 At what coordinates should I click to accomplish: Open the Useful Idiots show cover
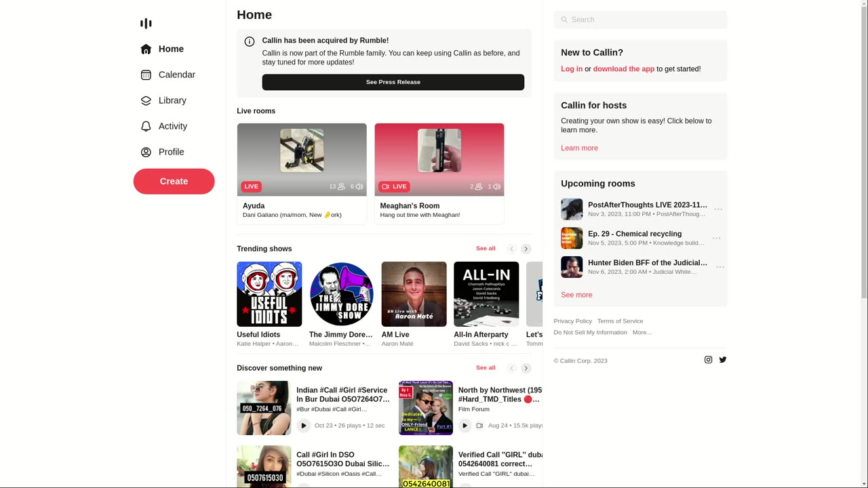coord(269,294)
